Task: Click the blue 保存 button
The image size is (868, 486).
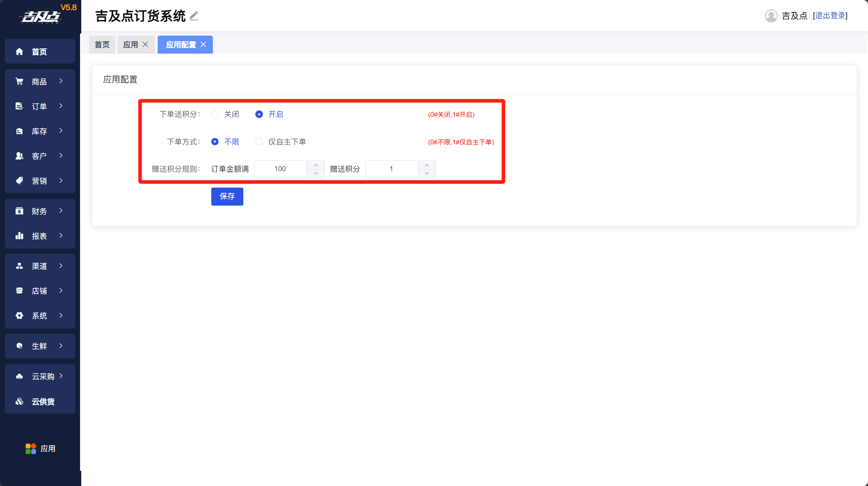Action: pos(227,196)
